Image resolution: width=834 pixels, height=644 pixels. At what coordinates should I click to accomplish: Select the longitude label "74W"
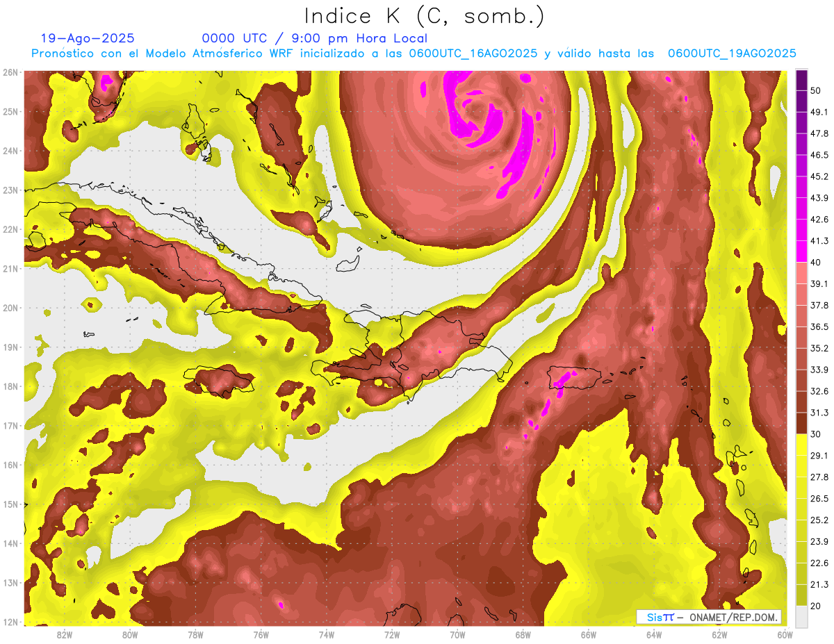326,635
